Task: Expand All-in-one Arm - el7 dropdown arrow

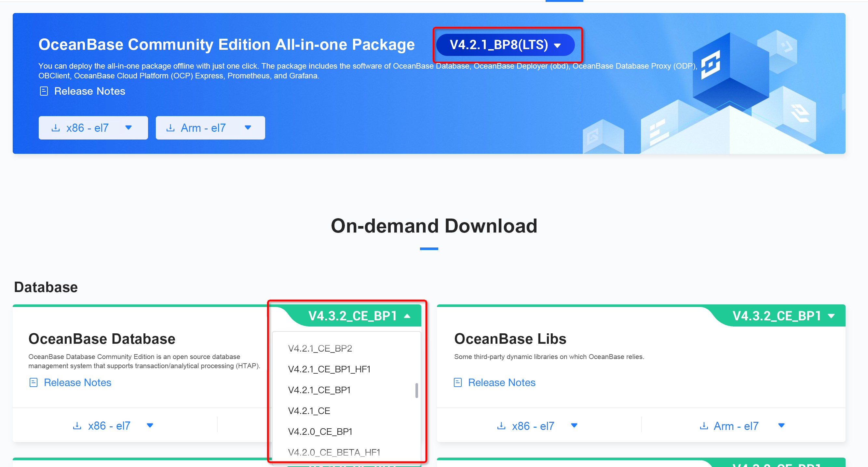Action: click(x=248, y=127)
